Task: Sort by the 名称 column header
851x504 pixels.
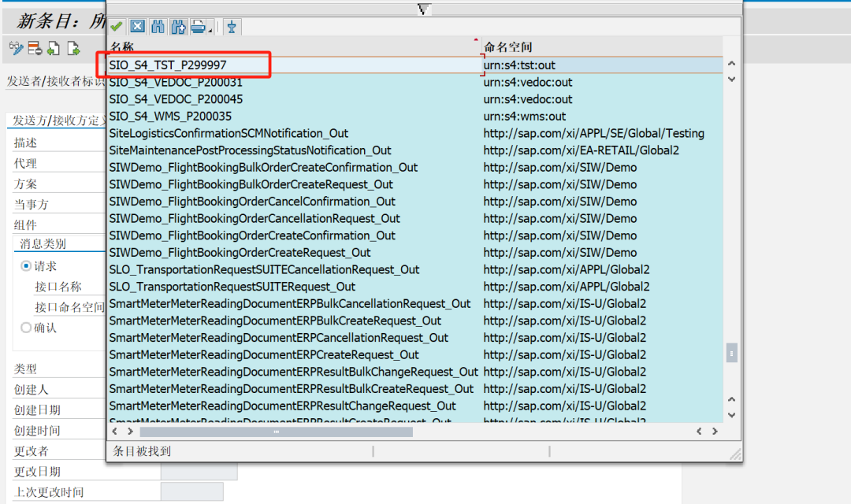Action: tap(294, 46)
